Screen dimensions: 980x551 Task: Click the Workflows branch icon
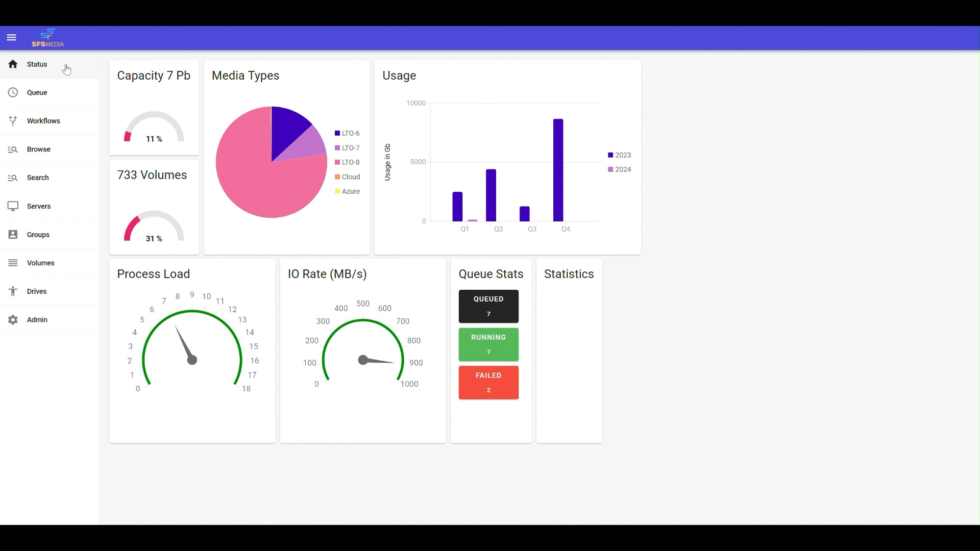(13, 121)
